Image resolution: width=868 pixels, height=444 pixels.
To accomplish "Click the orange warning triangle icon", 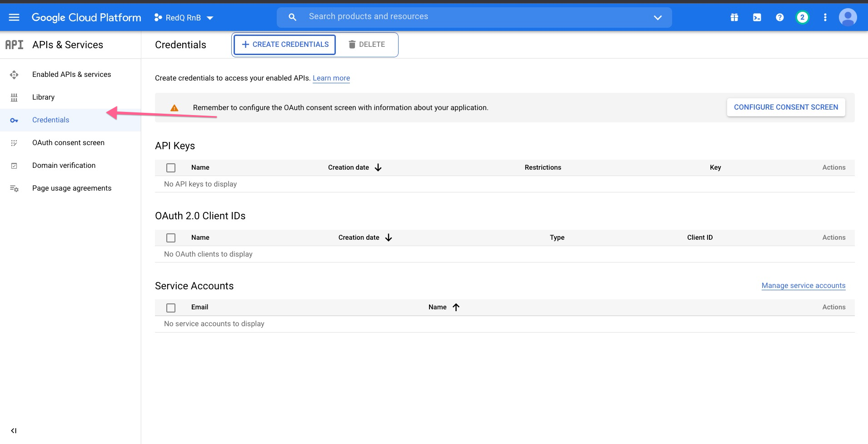I will (174, 108).
